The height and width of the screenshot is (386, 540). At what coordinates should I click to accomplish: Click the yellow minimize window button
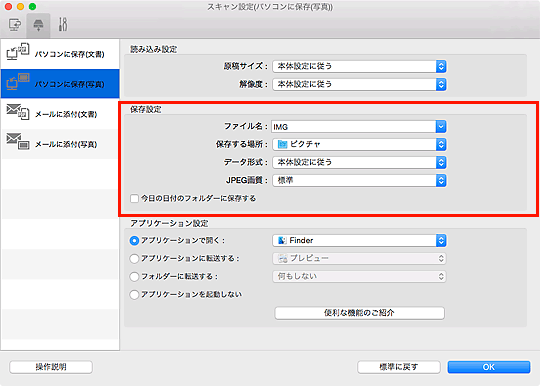click(x=20, y=7)
